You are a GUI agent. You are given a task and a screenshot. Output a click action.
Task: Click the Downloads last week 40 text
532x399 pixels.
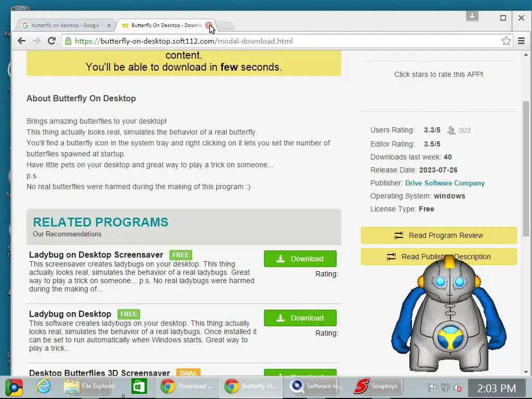click(411, 157)
